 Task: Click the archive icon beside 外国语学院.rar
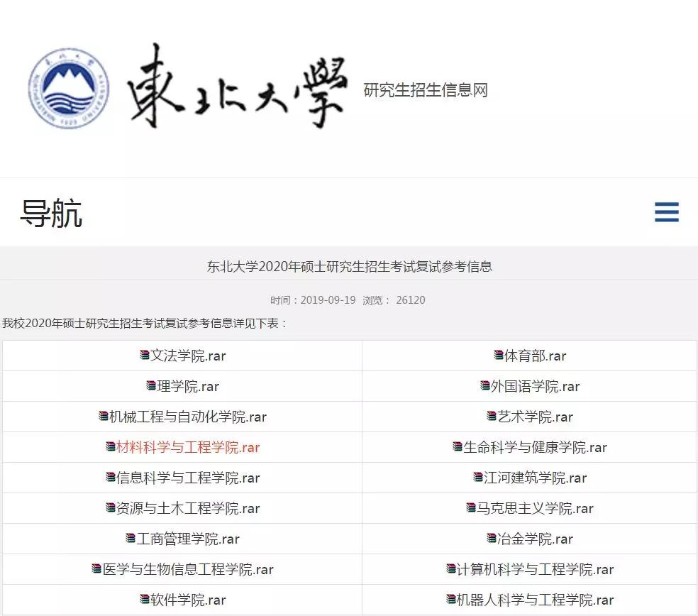(x=485, y=386)
